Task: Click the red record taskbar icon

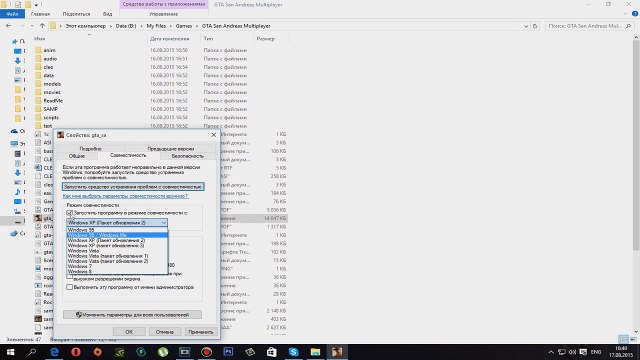Action: (207, 352)
